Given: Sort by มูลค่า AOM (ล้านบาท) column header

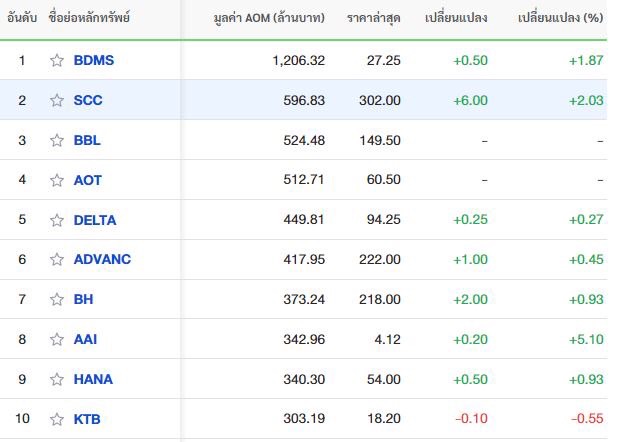Looking at the screenshot, I should pos(269,18).
